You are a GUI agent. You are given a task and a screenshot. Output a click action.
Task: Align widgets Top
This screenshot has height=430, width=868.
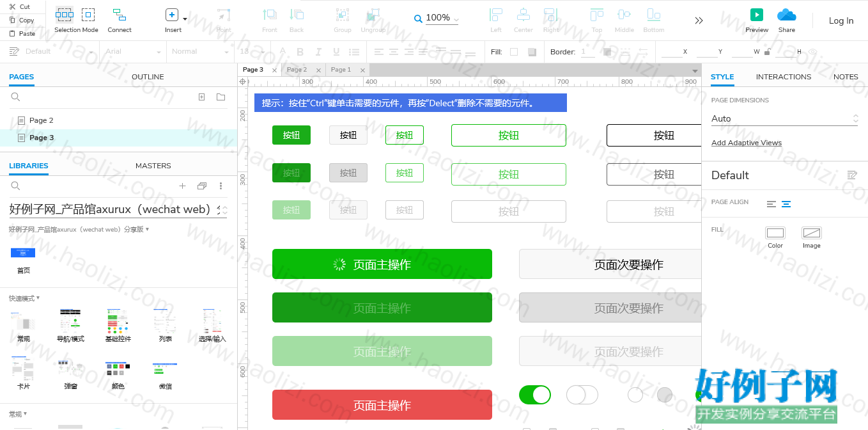[597, 14]
